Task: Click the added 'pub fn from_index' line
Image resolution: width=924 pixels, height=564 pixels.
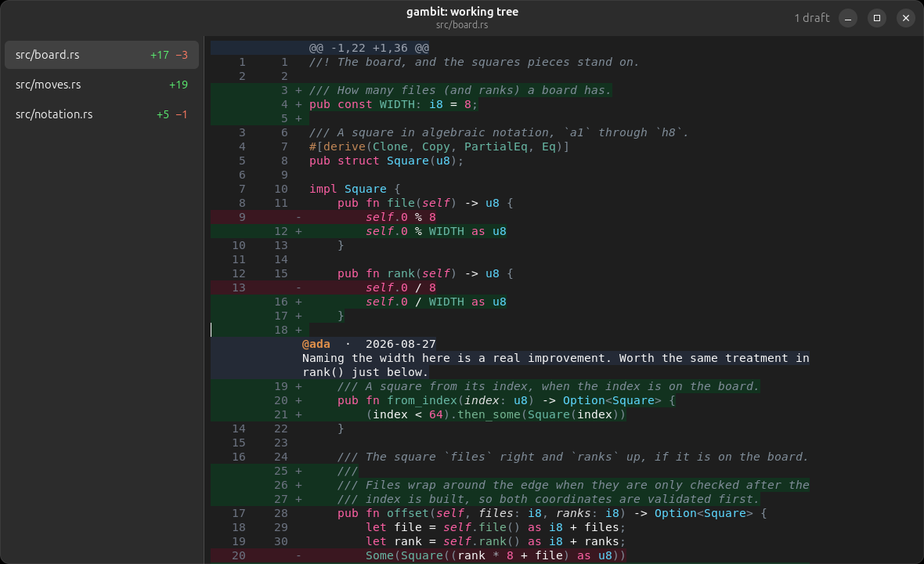Action: (x=506, y=401)
